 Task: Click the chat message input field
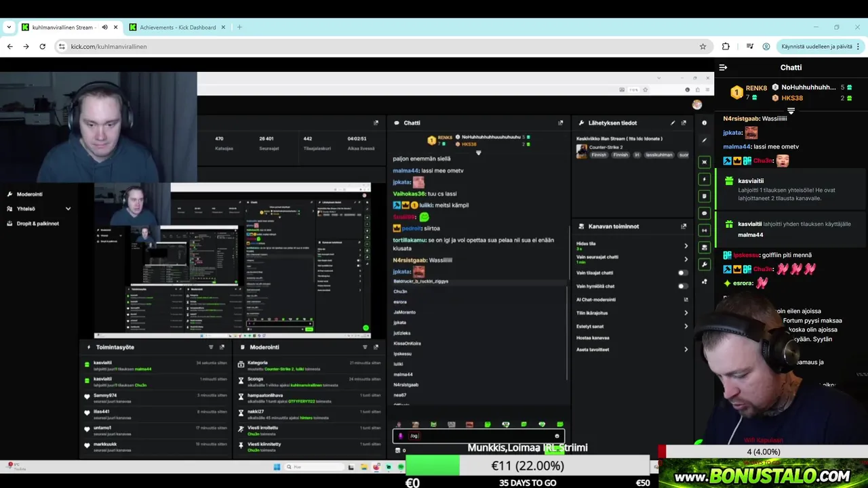pyautogui.click(x=478, y=436)
